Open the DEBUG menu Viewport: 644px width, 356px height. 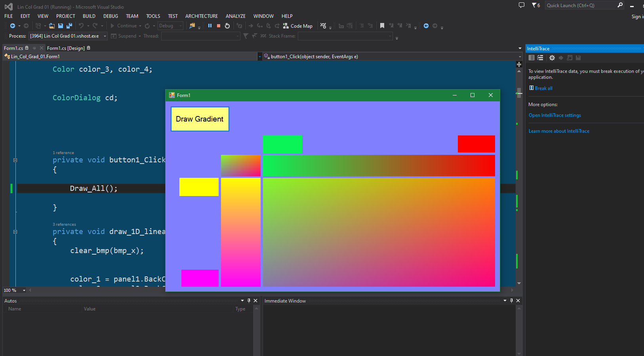111,16
